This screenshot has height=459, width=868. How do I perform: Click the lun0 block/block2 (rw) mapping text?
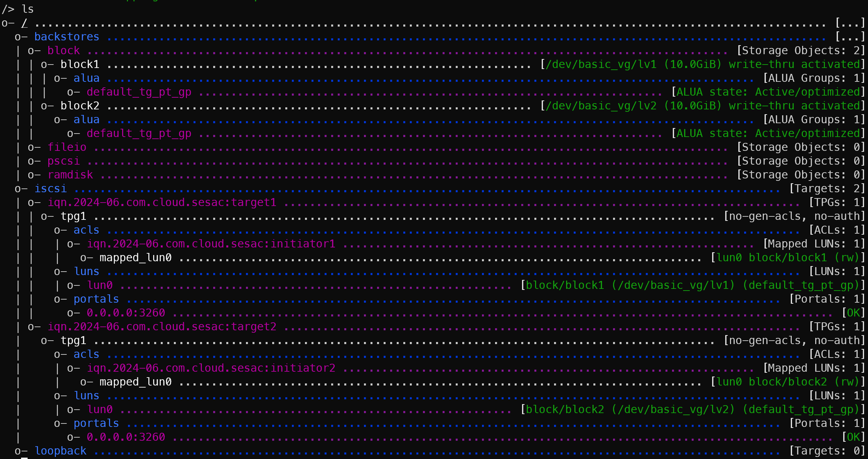[788, 382]
